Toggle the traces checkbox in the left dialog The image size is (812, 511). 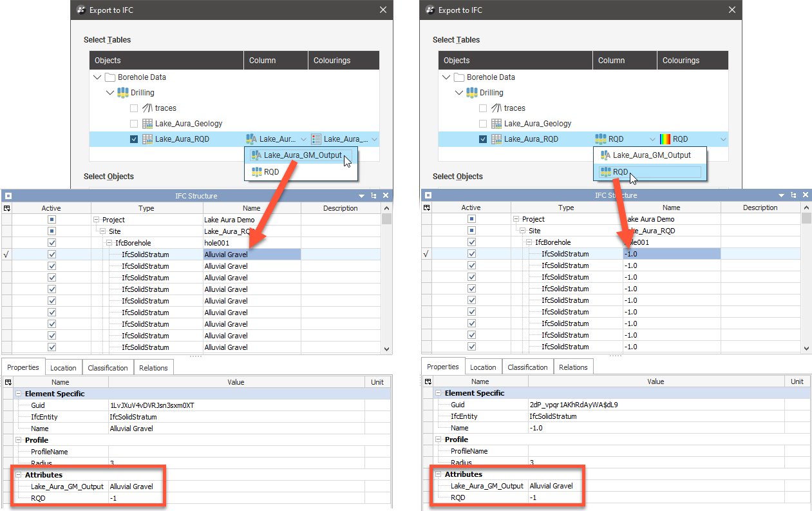pyautogui.click(x=134, y=108)
